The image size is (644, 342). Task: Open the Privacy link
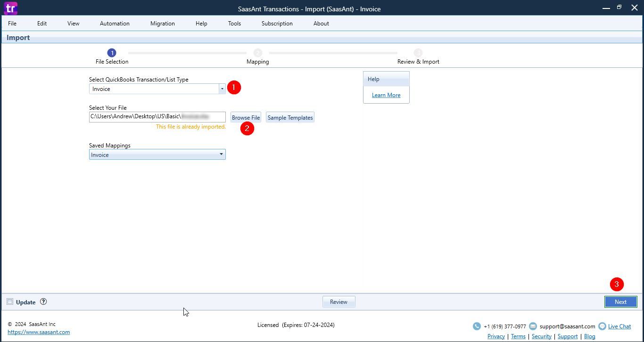click(x=496, y=336)
